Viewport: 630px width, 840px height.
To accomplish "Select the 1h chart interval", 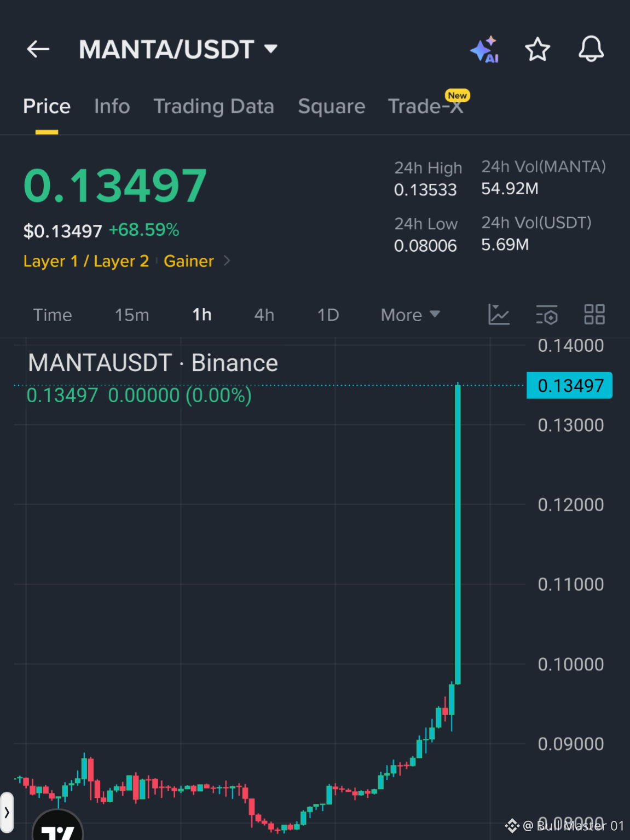I will (202, 315).
